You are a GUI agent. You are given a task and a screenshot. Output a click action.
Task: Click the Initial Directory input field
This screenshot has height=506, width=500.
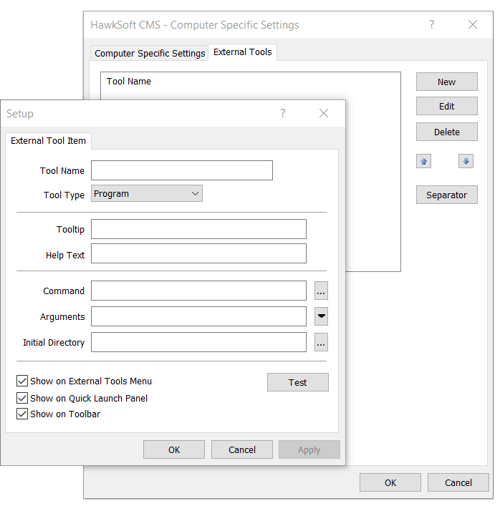pos(199,342)
